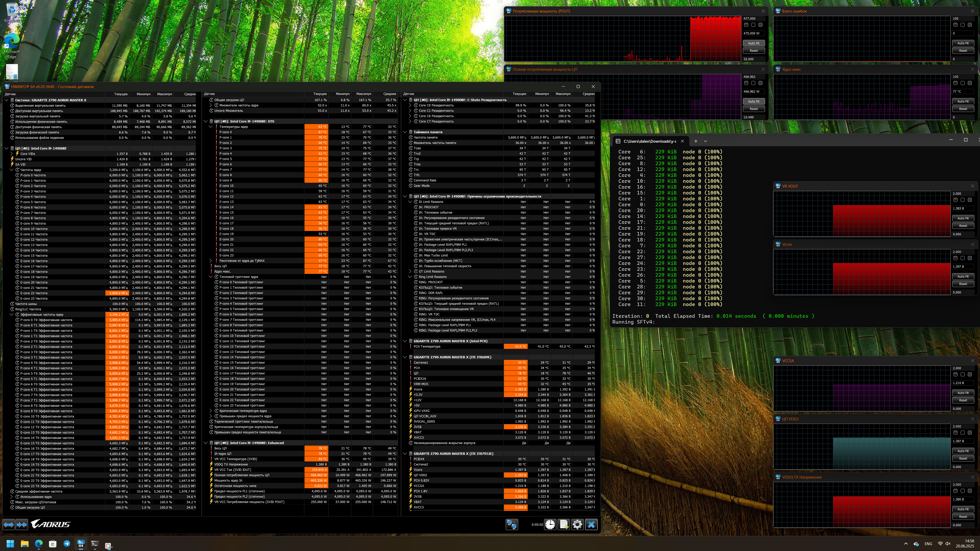Open Telegram from the taskbar
The height and width of the screenshot is (551, 980).
pyautogui.click(x=67, y=544)
